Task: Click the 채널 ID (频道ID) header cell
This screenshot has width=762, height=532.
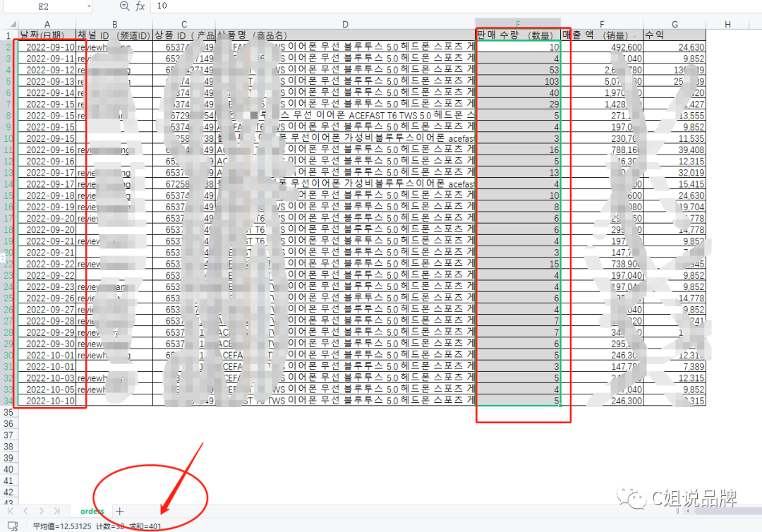Action: (x=115, y=35)
